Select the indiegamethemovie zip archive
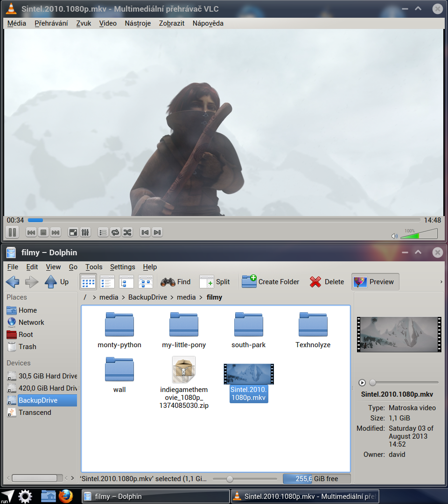 (x=184, y=383)
